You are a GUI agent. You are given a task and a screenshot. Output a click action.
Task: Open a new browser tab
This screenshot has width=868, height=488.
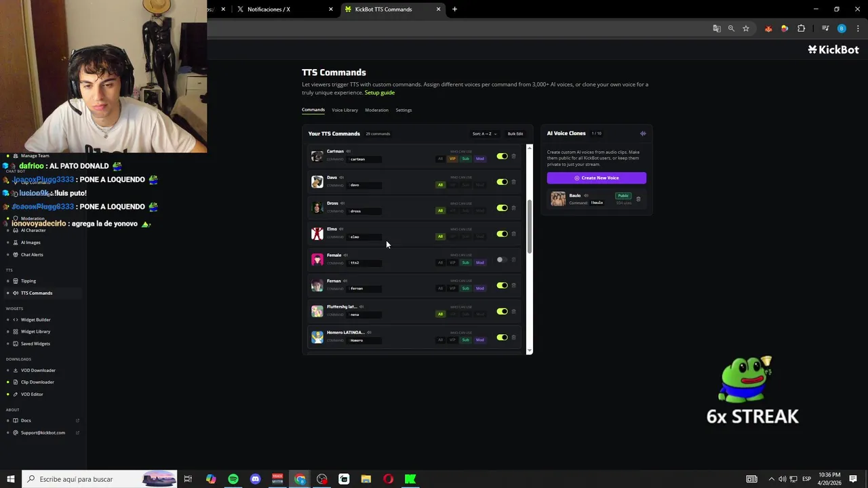[x=454, y=9]
